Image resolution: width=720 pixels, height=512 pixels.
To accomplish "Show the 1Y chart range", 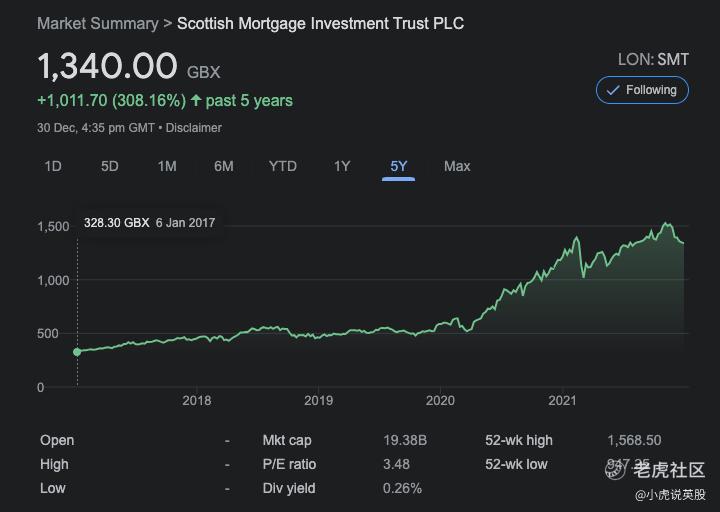I will [342, 166].
